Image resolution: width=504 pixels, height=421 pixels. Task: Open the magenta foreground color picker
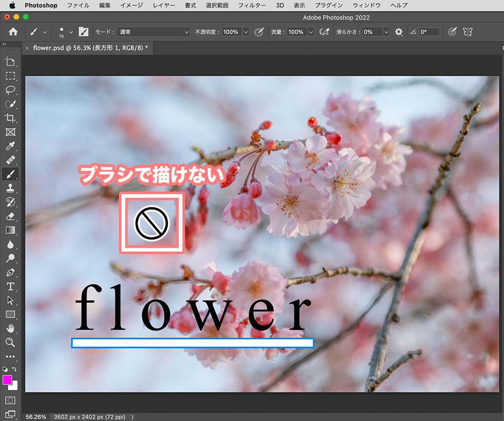click(x=7, y=380)
